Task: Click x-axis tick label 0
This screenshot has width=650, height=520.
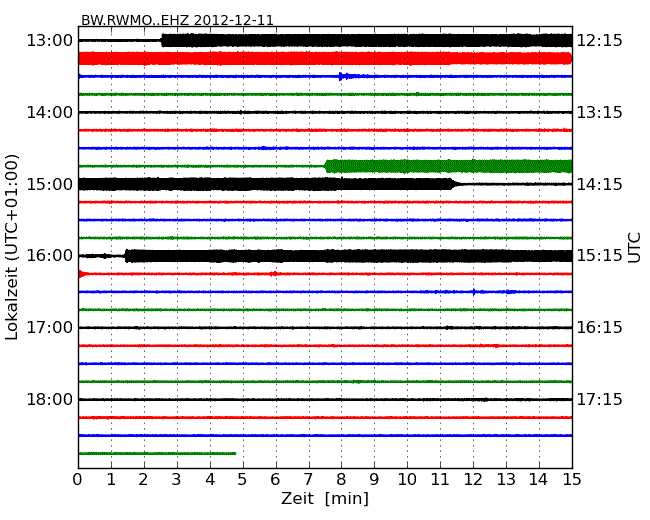Action: [78, 480]
